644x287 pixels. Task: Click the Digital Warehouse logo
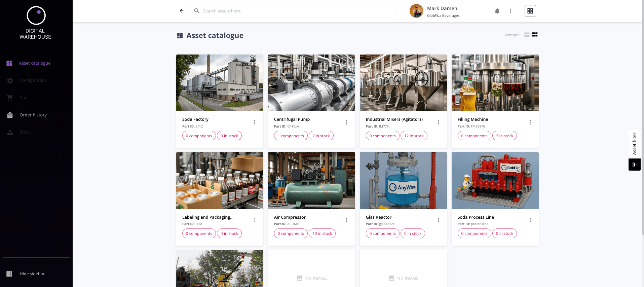(36, 23)
